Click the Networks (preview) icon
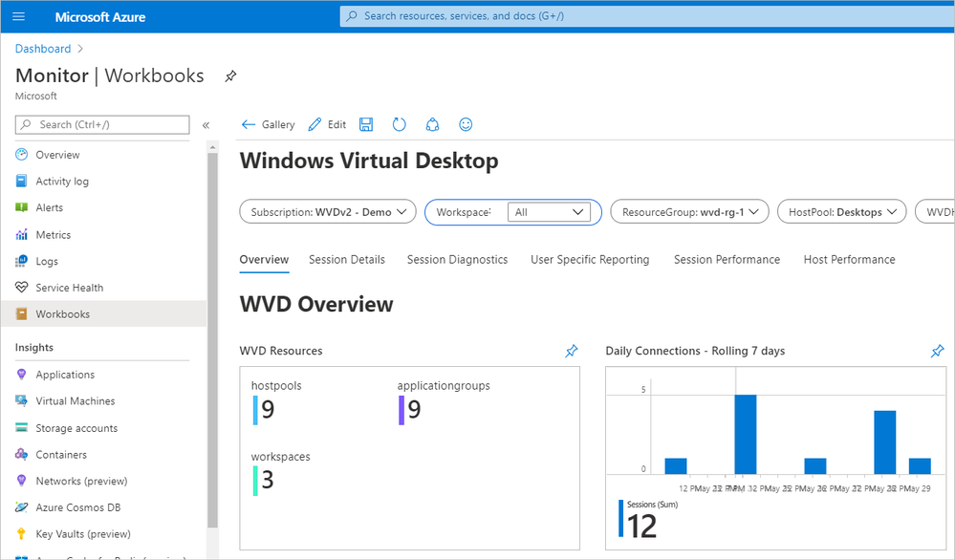The height and width of the screenshot is (560, 955). [x=21, y=481]
